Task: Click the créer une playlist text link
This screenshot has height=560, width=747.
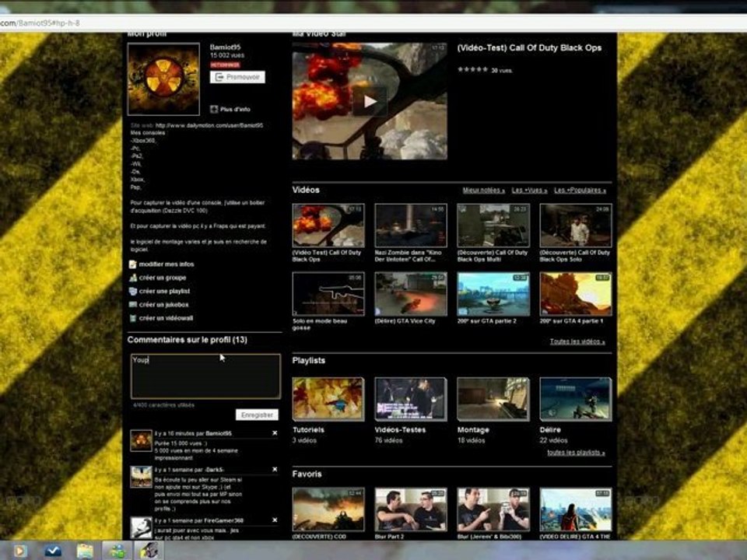Action: tap(164, 291)
